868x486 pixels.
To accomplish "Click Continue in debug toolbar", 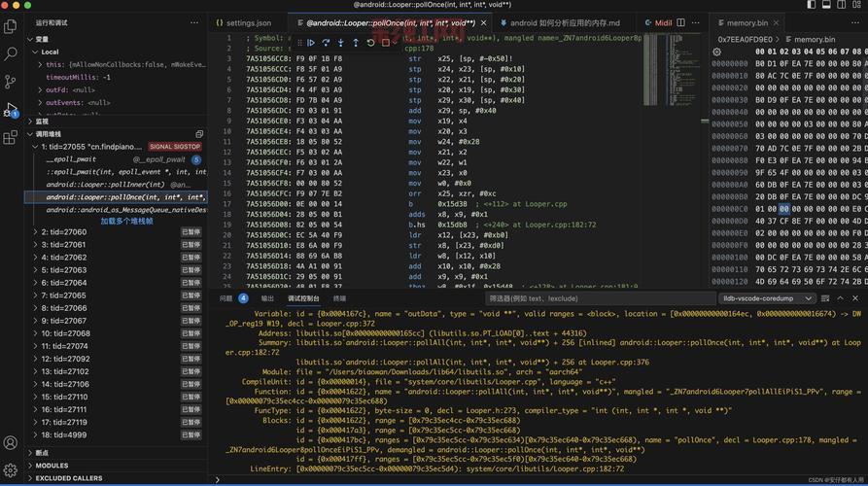I will tap(311, 43).
